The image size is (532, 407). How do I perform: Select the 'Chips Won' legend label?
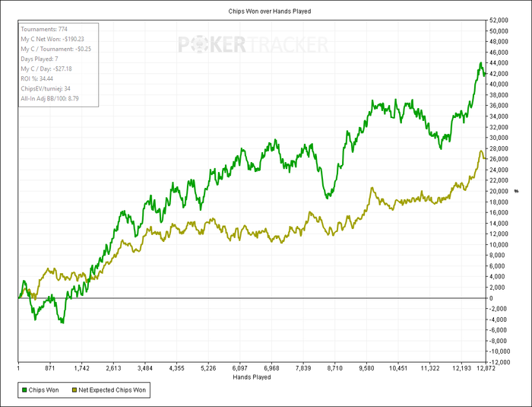44,390
